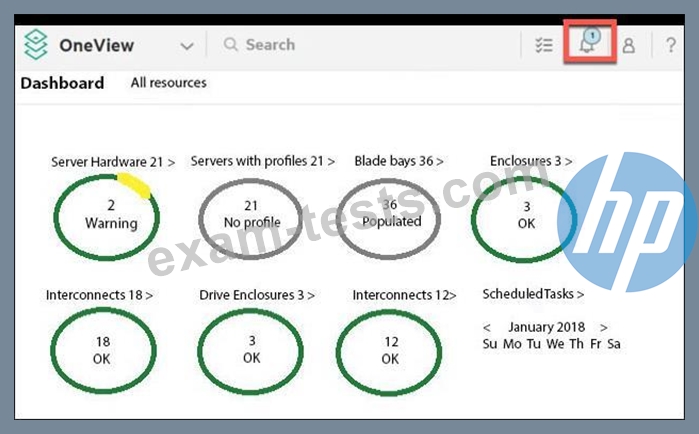Click the OneView stacked layers logo

click(35, 45)
